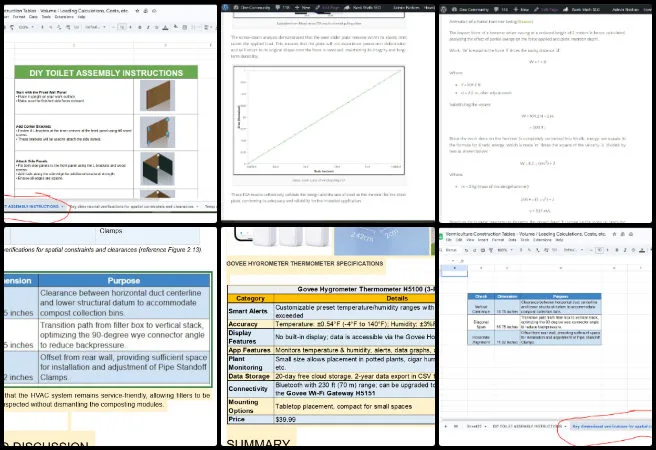Open the Tools menu in the DIY toilet spreadsheet
Image resolution: width=656 pixels, height=450 pixels.
tap(46, 17)
